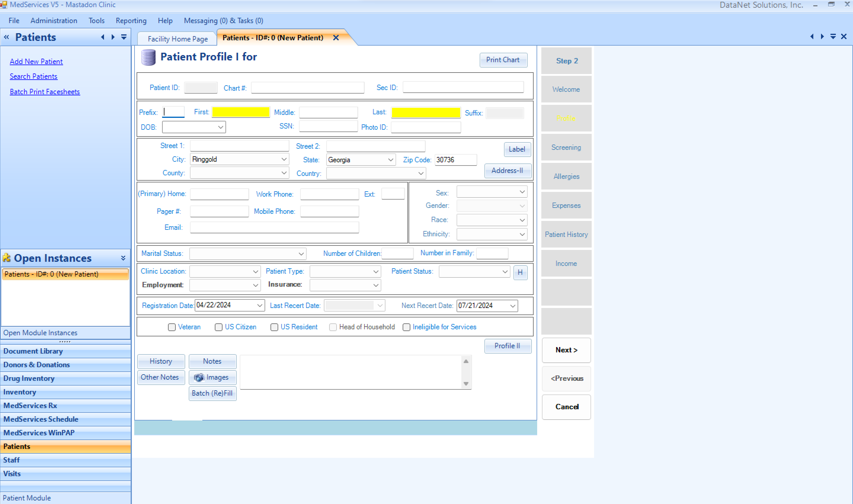The height and width of the screenshot is (504, 853).
Task: Click the Label button
Action: point(517,149)
